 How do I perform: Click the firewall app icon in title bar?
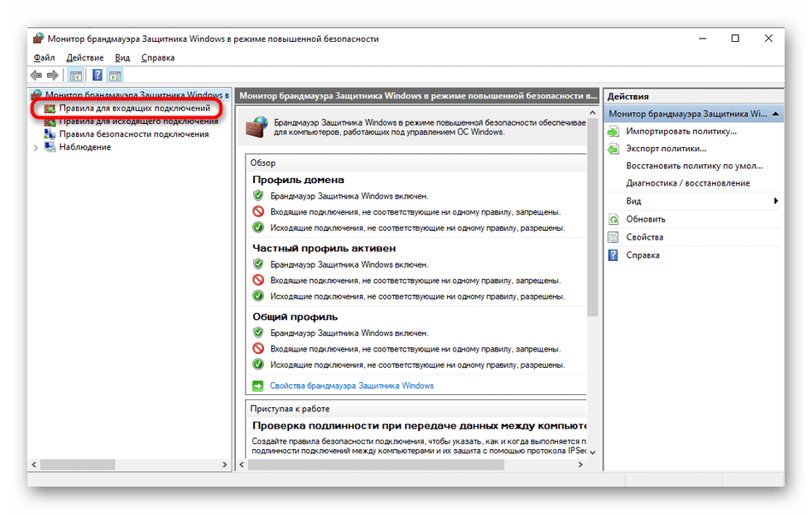pyautogui.click(x=38, y=38)
